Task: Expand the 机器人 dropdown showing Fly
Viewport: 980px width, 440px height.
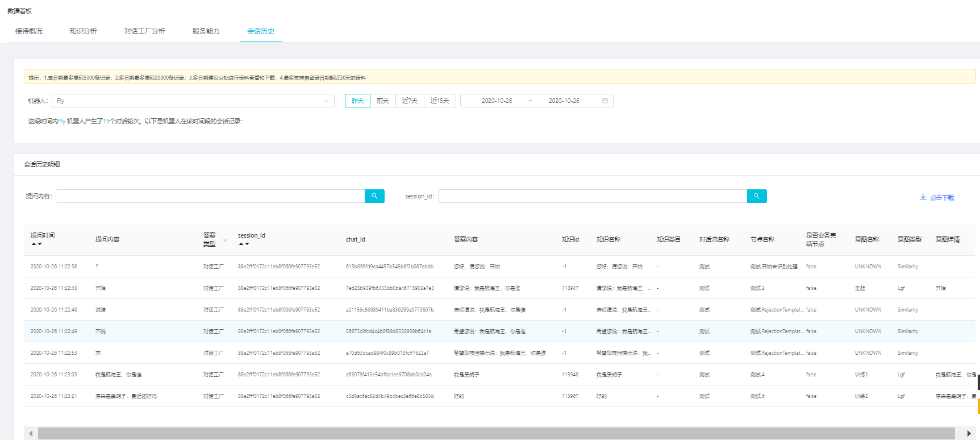Action: [x=193, y=101]
